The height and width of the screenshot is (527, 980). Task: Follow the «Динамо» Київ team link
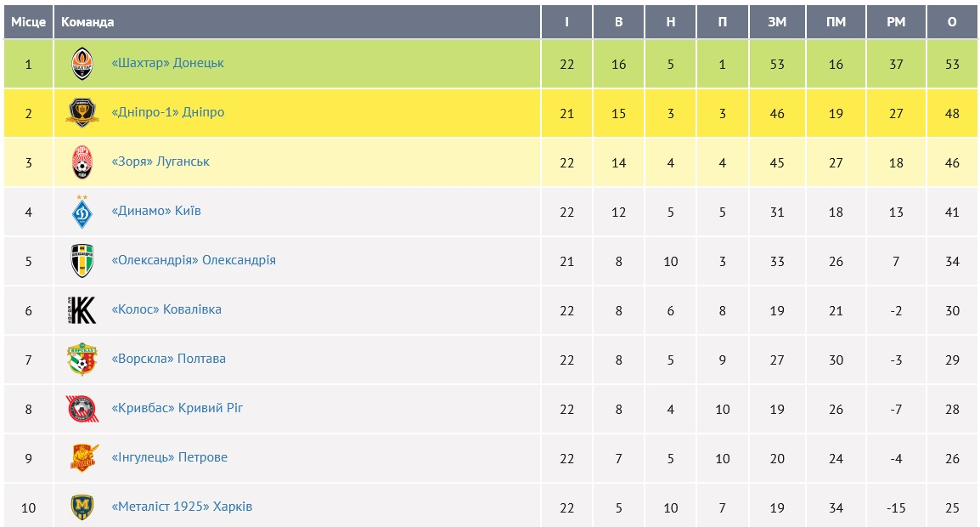pos(156,211)
